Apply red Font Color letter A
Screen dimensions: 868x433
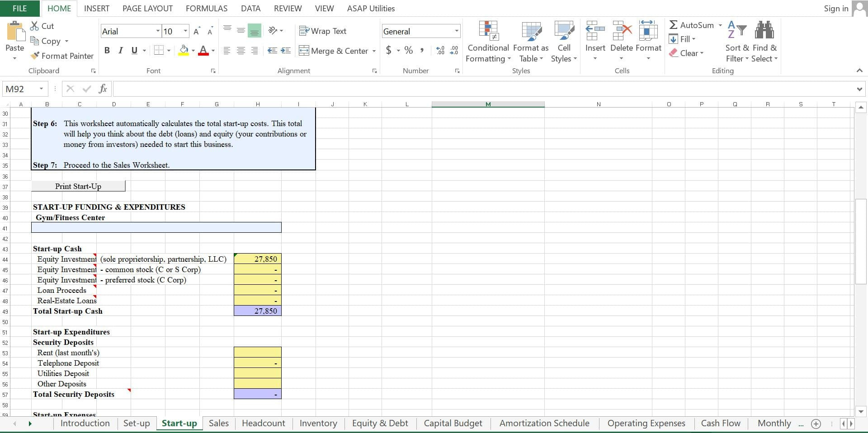(203, 50)
